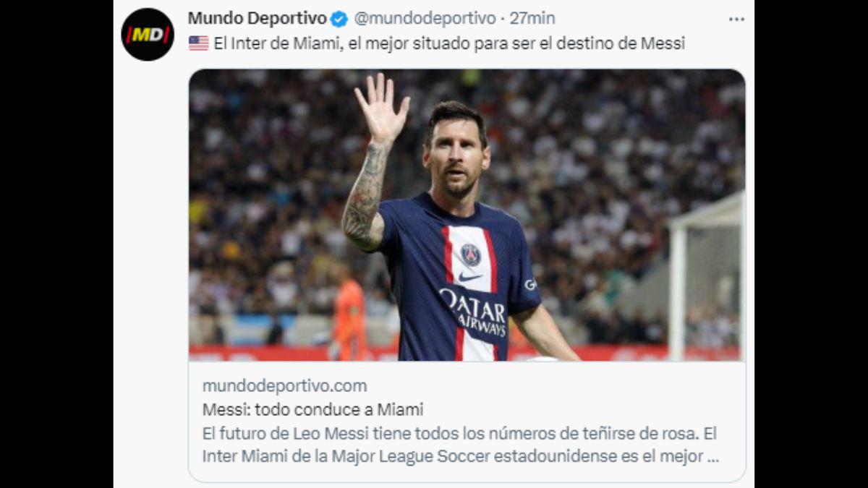Image resolution: width=868 pixels, height=488 pixels.
Task: Click the blue verified badge
Action: 339,19
